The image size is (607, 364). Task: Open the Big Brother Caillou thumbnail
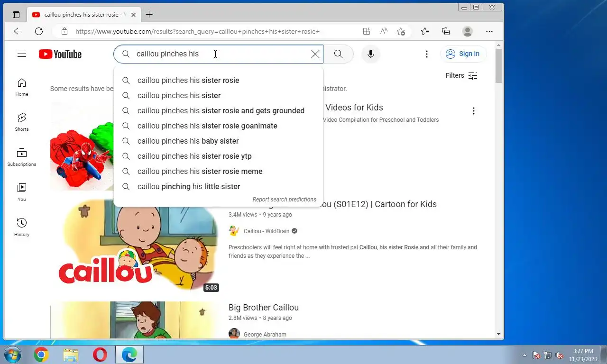click(x=135, y=320)
